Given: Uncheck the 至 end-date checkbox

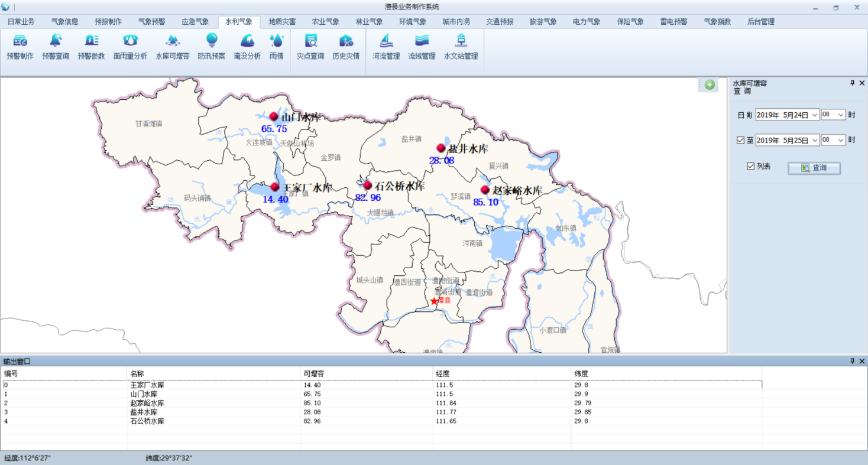Looking at the screenshot, I should point(740,141).
